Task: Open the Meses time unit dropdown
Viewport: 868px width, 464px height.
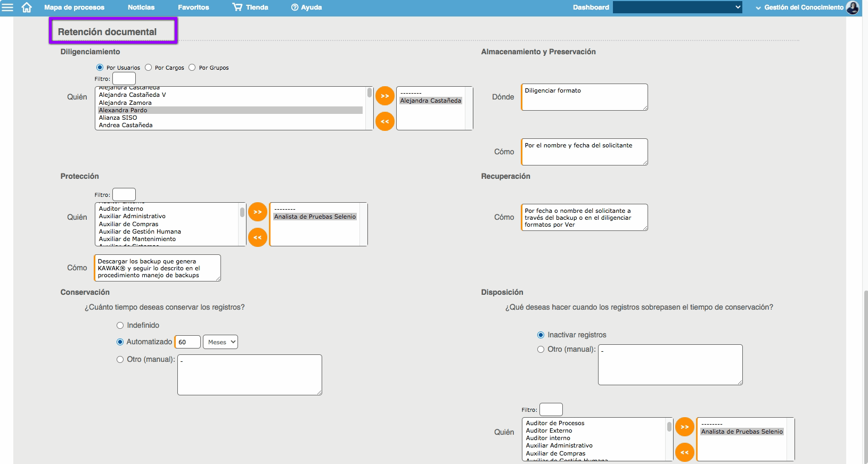Action: pyautogui.click(x=220, y=342)
